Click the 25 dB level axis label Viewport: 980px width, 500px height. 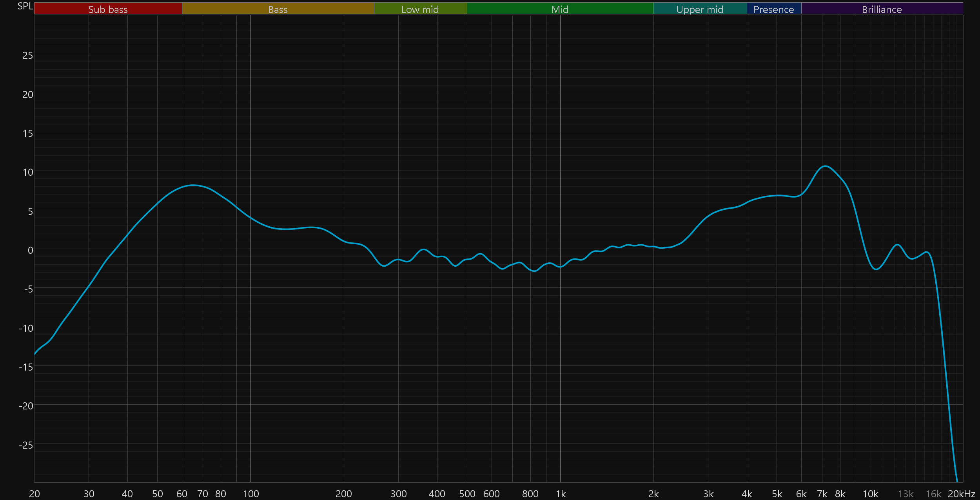click(27, 55)
